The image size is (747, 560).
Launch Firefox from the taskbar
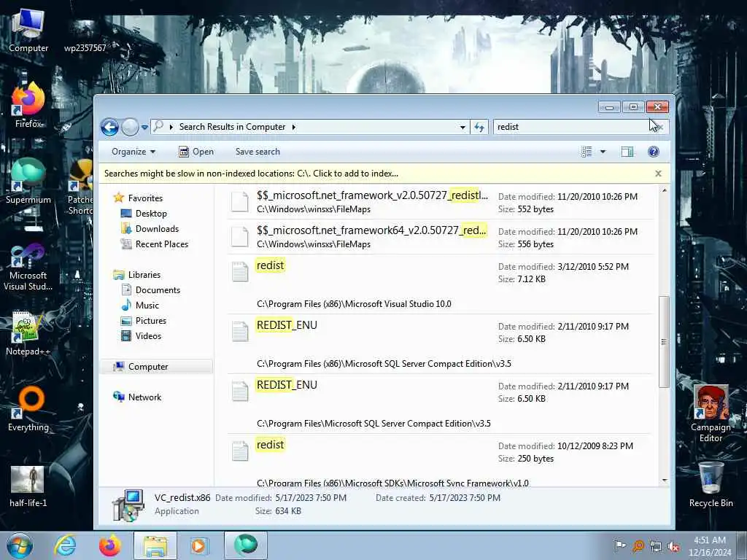110,545
